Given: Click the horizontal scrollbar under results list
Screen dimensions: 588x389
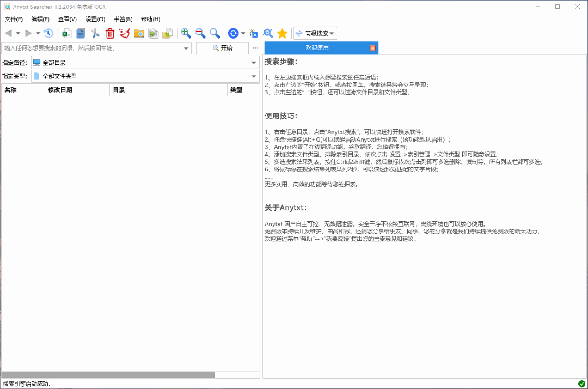Looking at the screenshot, I should point(108,375).
